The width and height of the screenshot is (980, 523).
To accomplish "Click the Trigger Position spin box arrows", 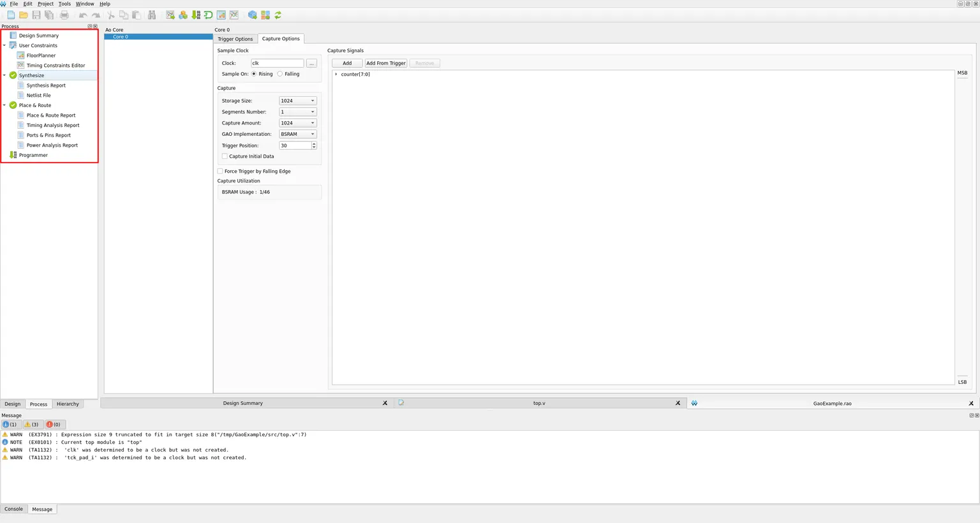I will coord(314,145).
